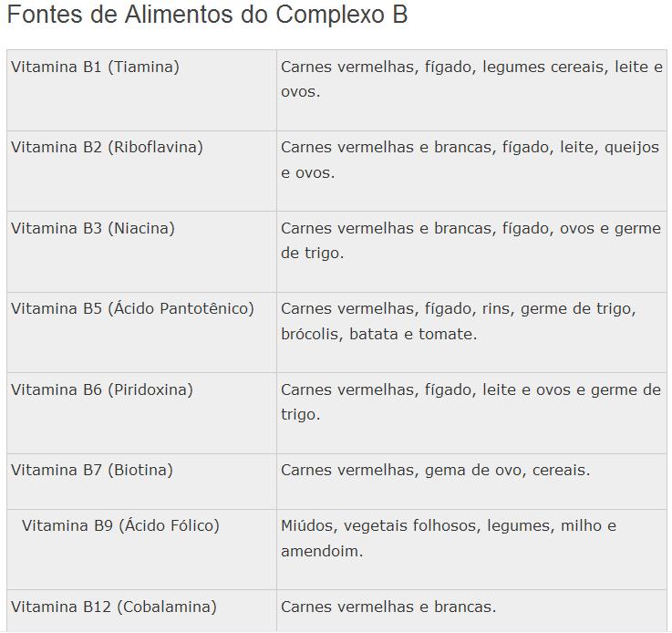This screenshot has height=633, width=672.
Task: Click the Vitamina B5 (Ácido Pantotênico) cell
Action: point(141,333)
